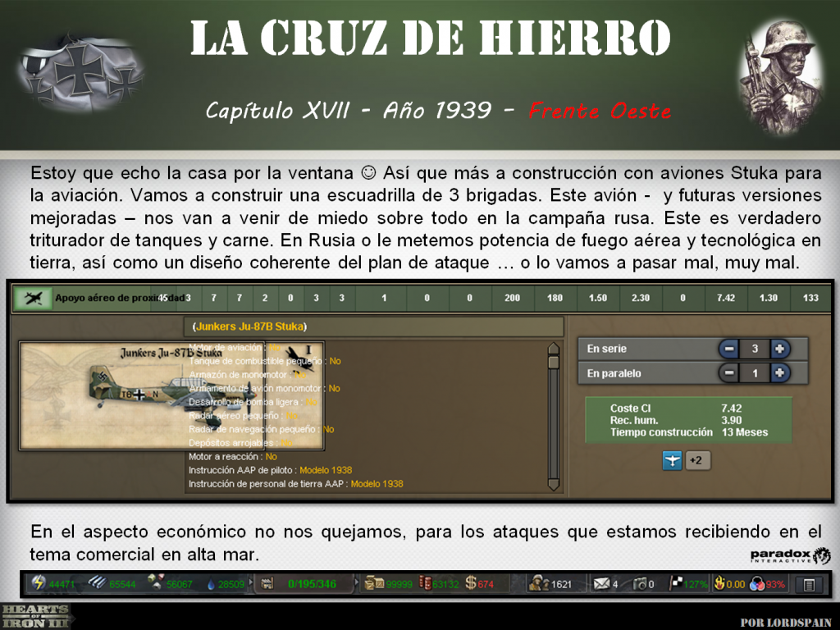The width and height of the screenshot is (840, 630).
Task: Click Radar de navegación pequeño line
Action: (x=261, y=429)
